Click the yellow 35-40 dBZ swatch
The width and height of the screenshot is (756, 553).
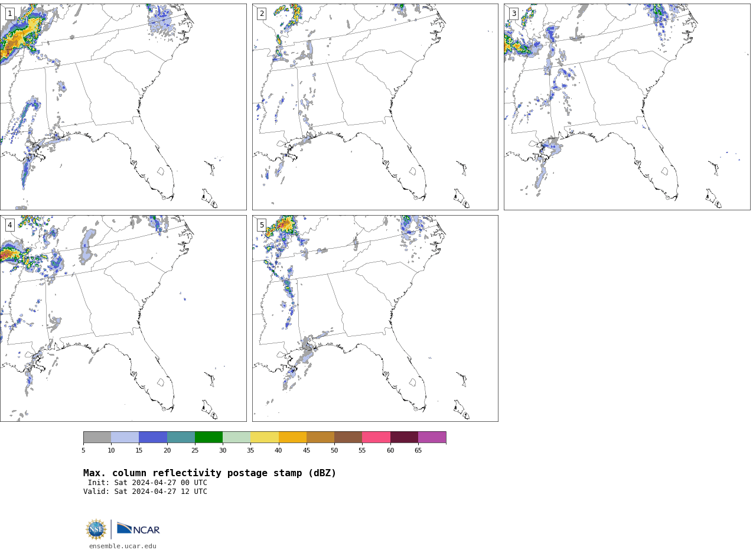[x=265, y=437]
